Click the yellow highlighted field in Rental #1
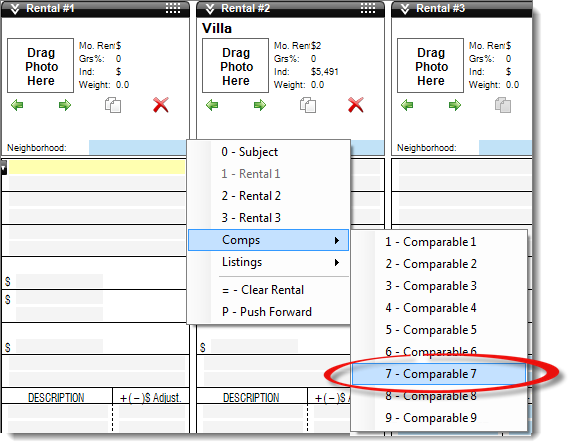The height and width of the screenshot is (447, 571). point(97,167)
